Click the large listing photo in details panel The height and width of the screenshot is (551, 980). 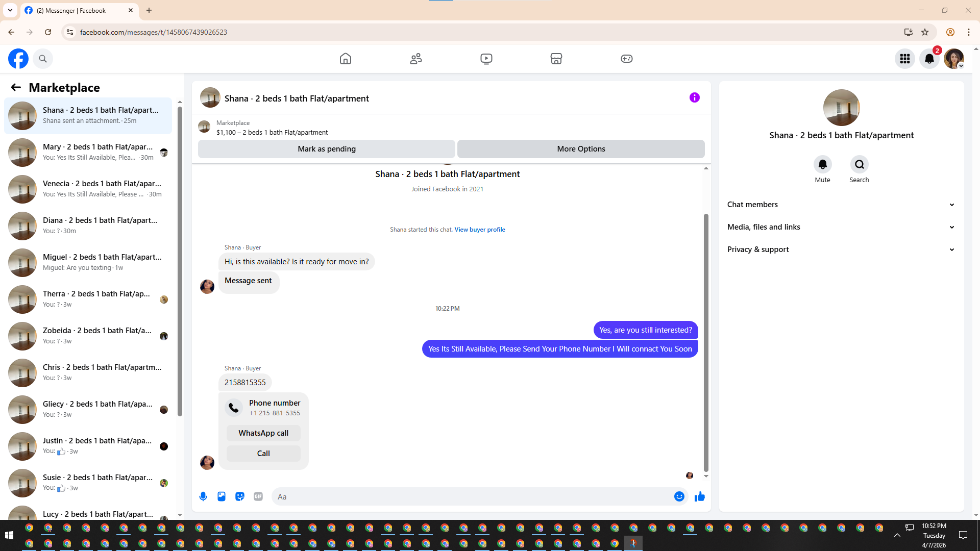(842, 108)
